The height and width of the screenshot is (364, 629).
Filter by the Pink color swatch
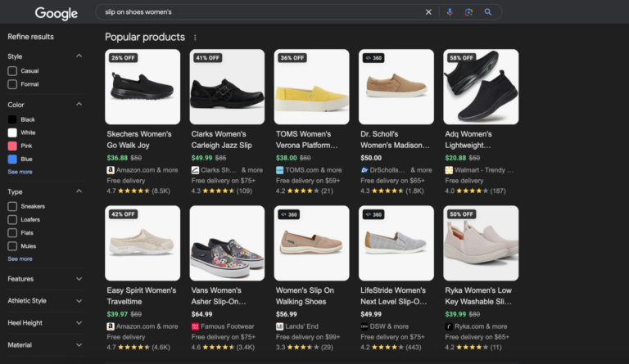[12, 146]
